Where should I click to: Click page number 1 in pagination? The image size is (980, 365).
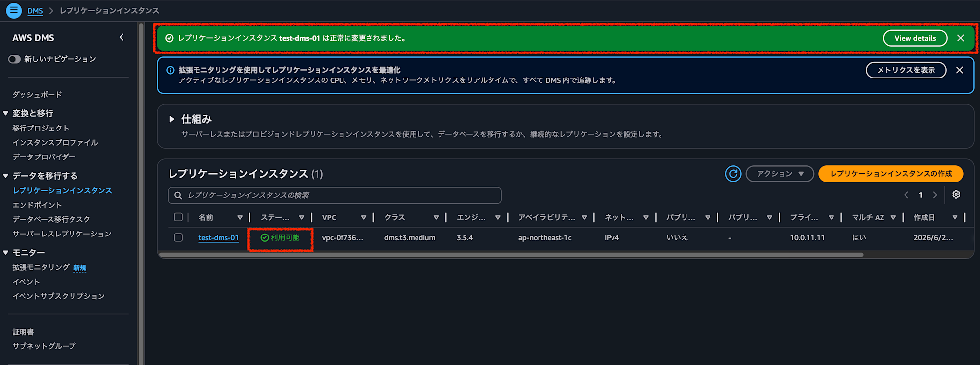pyautogui.click(x=921, y=195)
